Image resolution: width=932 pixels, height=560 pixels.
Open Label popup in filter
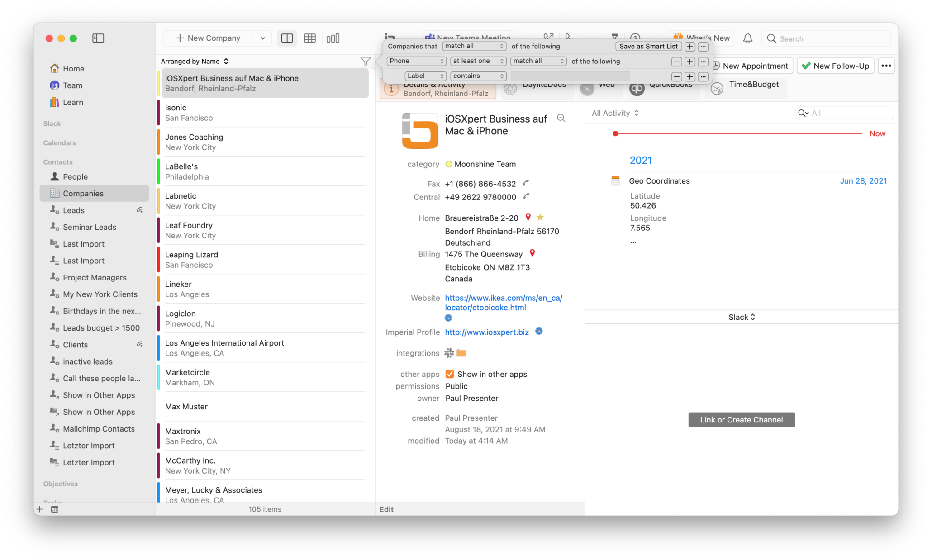(x=425, y=76)
